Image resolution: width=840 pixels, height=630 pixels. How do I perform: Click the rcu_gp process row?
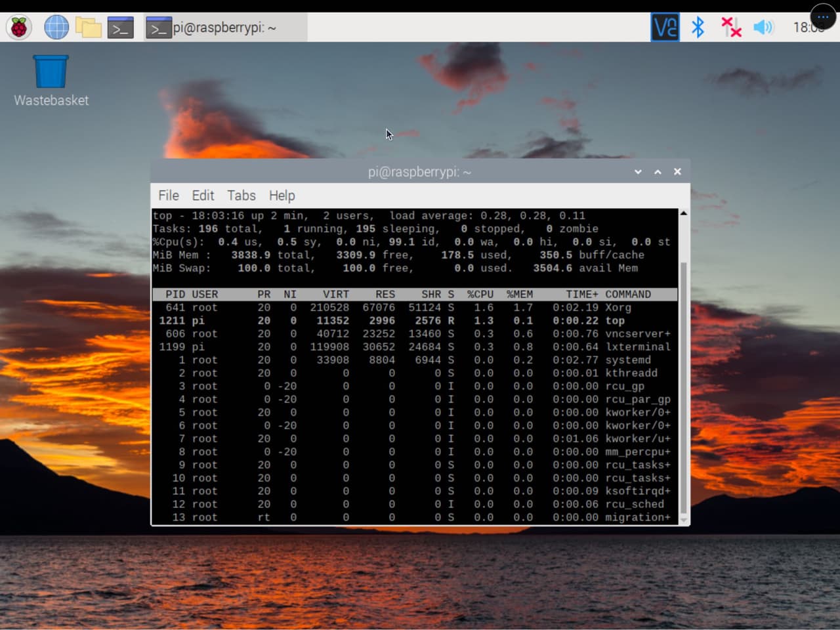point(415,386)
